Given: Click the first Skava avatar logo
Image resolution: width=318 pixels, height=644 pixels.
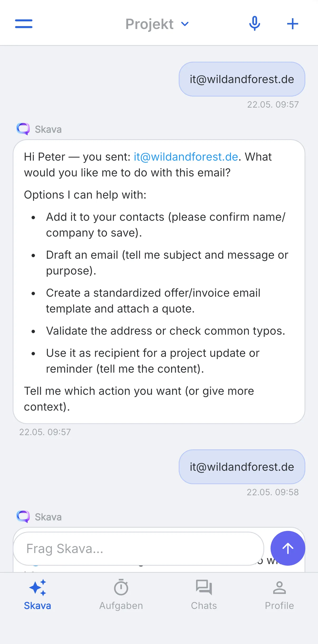Looking at the screenshot, I should coord(23,129).
